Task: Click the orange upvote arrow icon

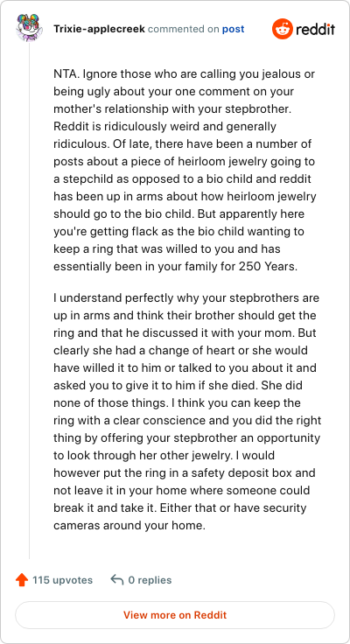Action: click(22, 580)
